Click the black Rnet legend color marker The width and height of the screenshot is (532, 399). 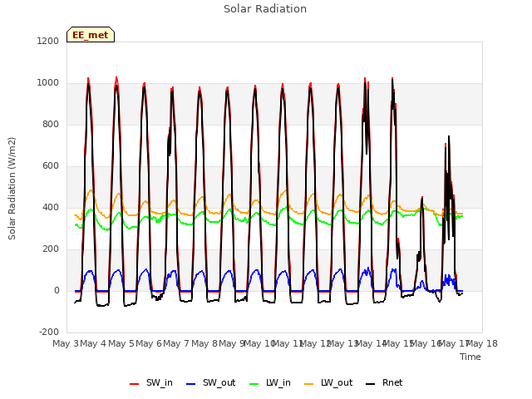(371, 384)
